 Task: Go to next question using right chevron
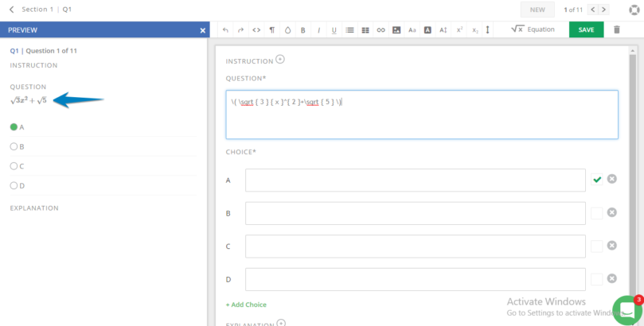[x=604, y=10]
